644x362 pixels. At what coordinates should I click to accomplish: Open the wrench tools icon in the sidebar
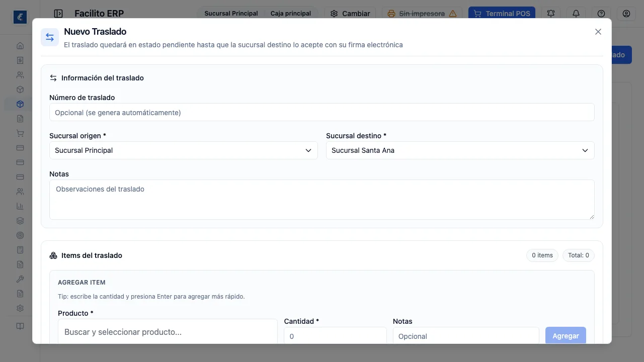tap(20, 279)
